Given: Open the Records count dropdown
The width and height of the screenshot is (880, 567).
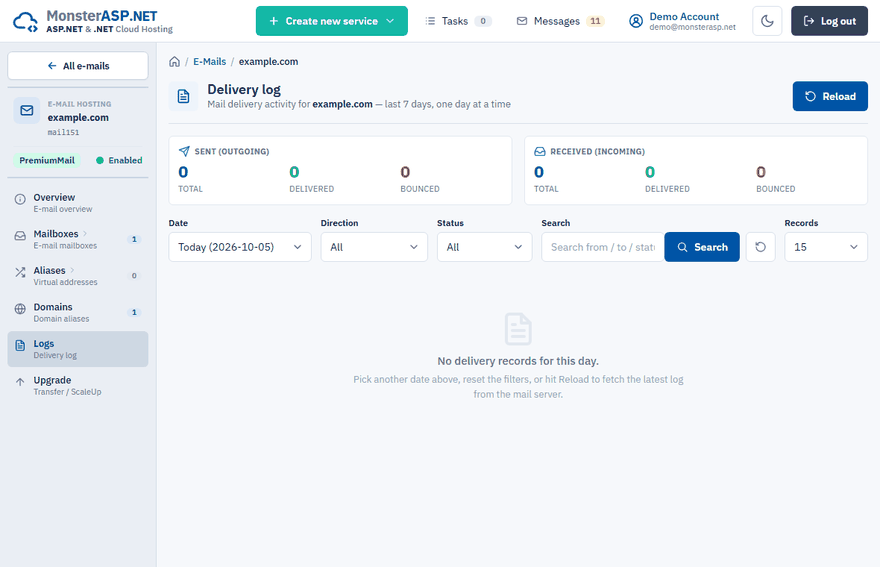Looking at the screenshot, I should (826, 247).
